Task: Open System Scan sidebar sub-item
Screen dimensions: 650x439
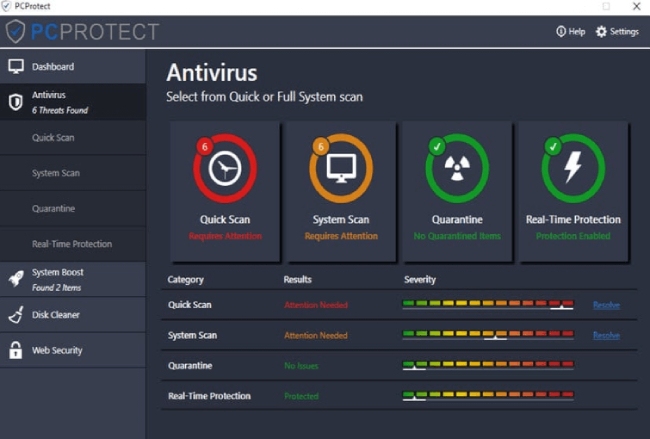Action: [x=73, y=173]
